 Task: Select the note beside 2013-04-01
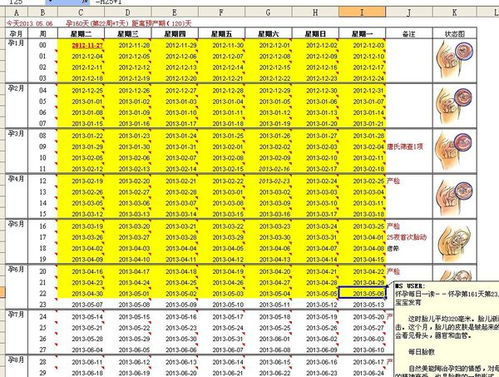click(x=406, y=237)
